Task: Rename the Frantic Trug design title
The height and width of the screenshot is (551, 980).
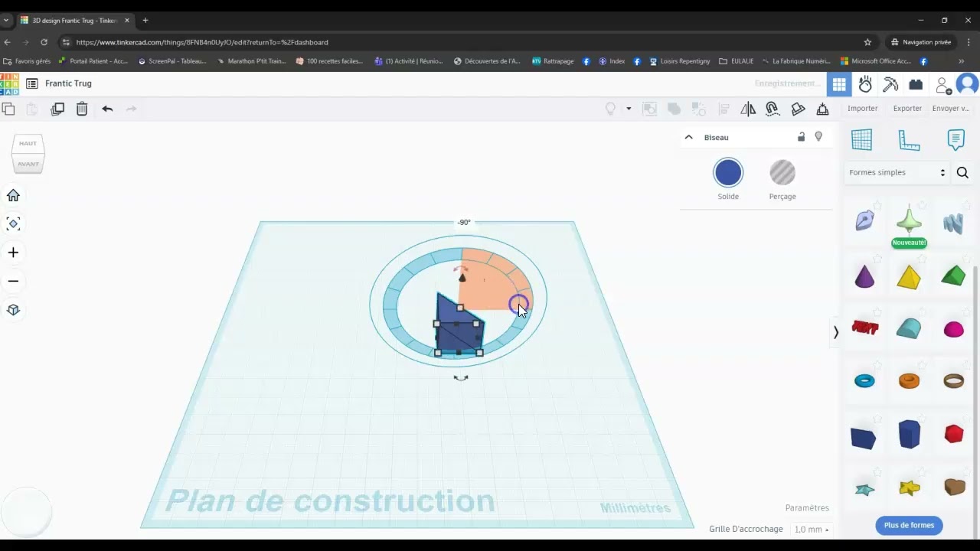Action: (68, 83)
